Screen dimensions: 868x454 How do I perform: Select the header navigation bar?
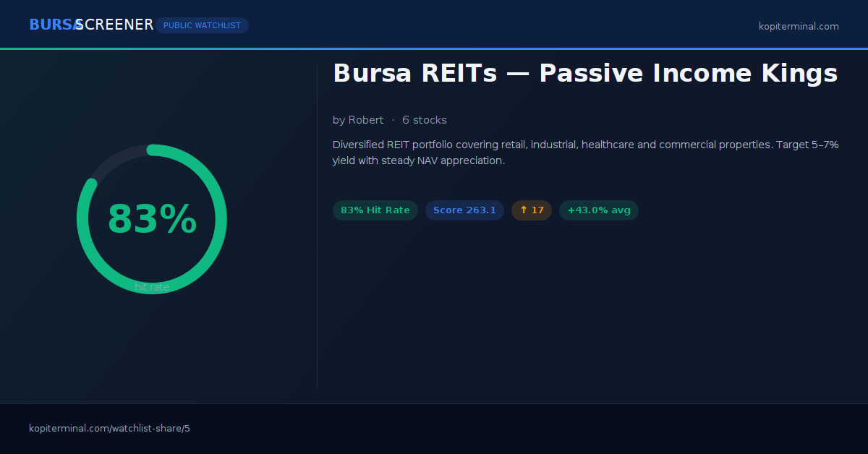434,24
